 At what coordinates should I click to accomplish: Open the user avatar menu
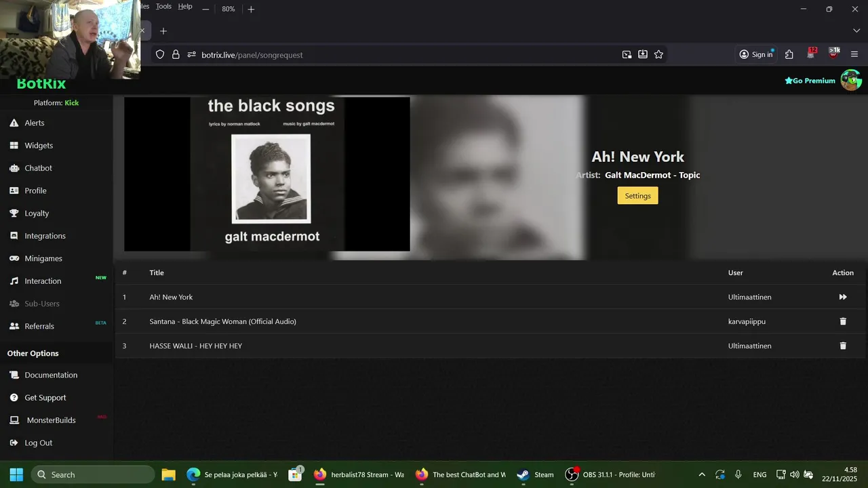coord(851,80)
